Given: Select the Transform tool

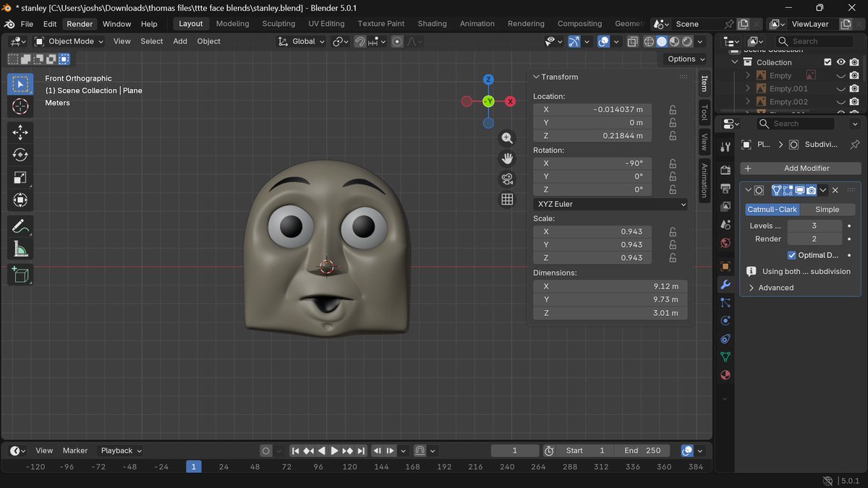Looking at the screenshot, I should 20,200.
